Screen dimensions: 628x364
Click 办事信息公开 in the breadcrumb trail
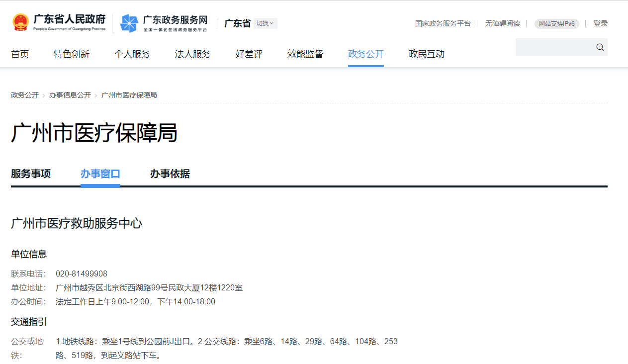point(71,94)
